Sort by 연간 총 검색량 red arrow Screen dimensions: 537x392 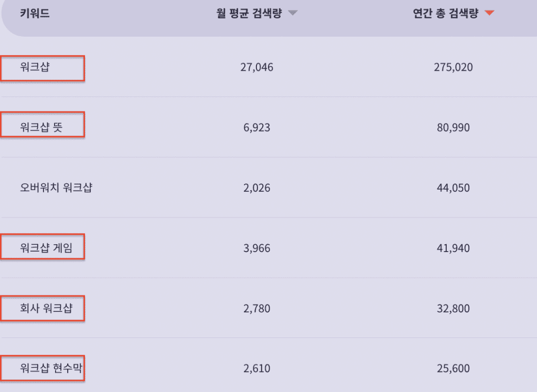click(x=489, y=13)
